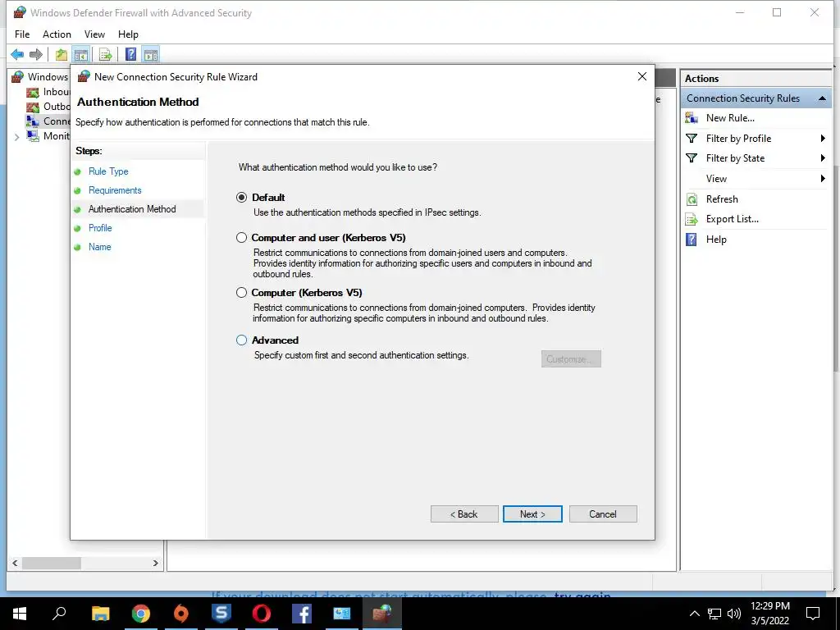The image size is (840, 630).
Task: Expand the Filter by Profile submenu arrow
Action: tap(823, 138)
